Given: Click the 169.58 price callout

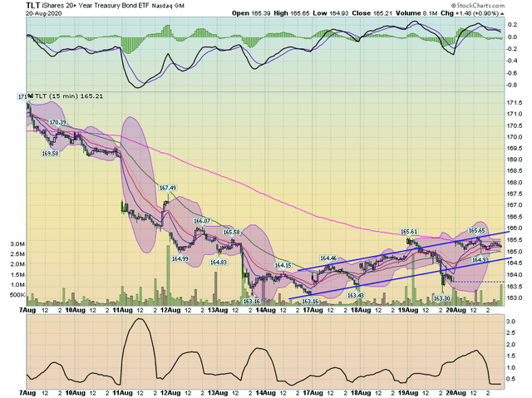Looking at the screenshot, I should point(50,153).
